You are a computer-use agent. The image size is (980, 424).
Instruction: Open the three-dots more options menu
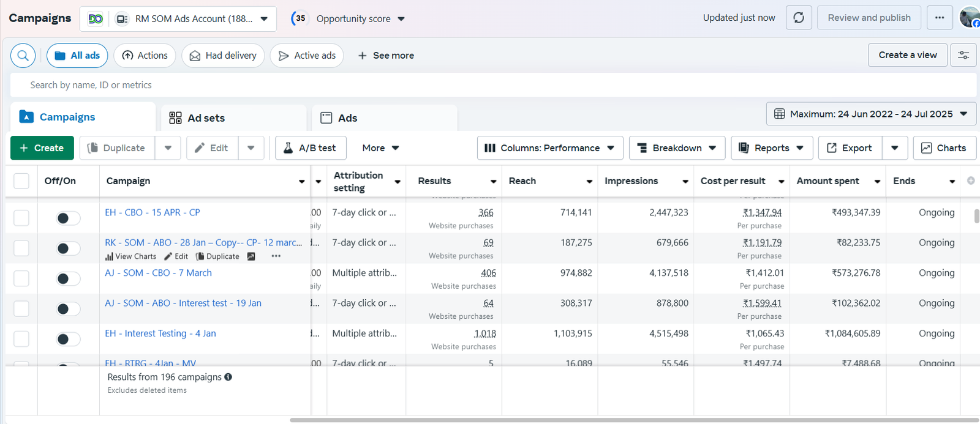point(940,18)
